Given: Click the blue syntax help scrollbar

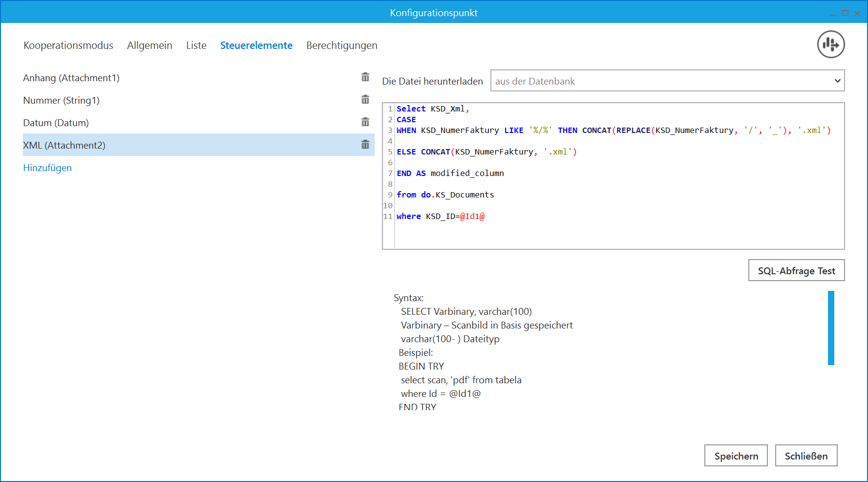Looking at the screenshot, I should pyautogui.click(x=831, y=328).
